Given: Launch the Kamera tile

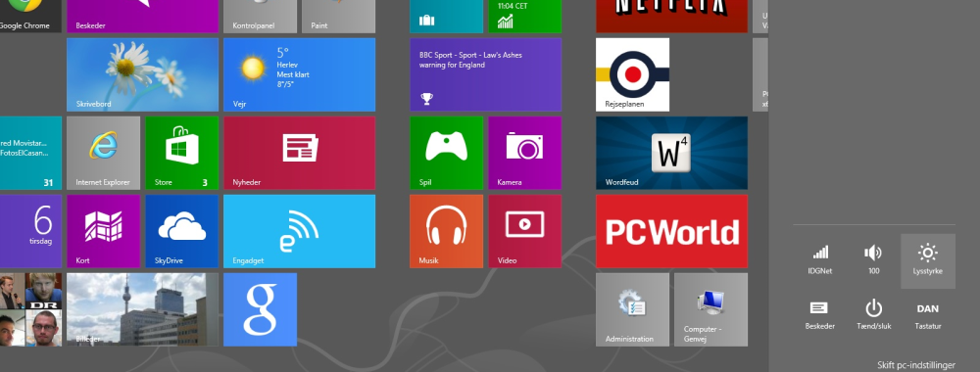Looking at the screenshot, I should coord(525,153).
